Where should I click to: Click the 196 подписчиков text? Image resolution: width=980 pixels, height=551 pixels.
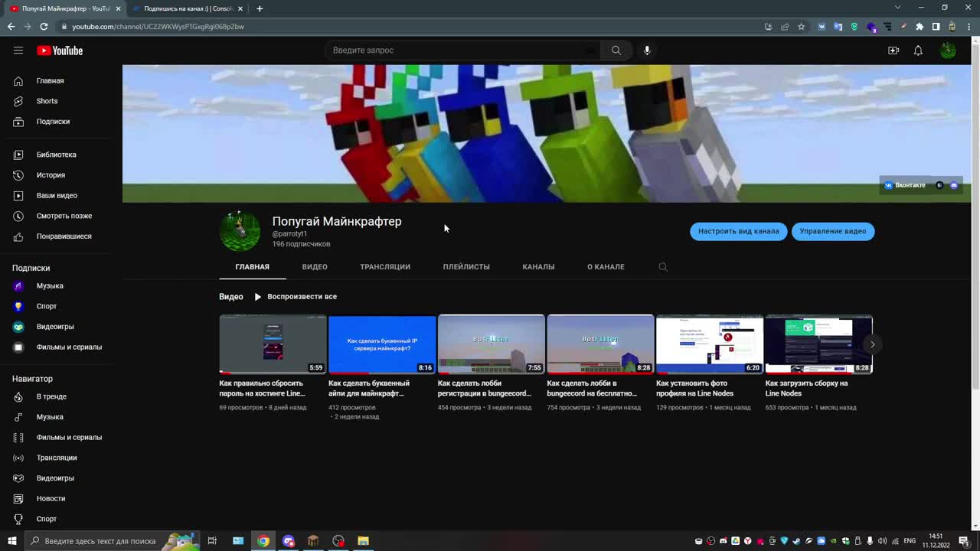coord(302,244)
